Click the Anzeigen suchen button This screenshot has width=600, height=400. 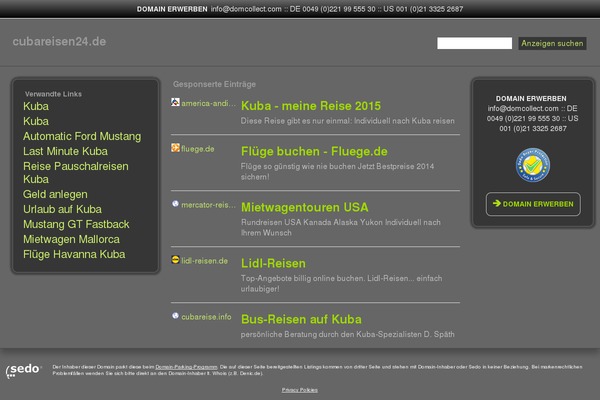click(552, 43)
